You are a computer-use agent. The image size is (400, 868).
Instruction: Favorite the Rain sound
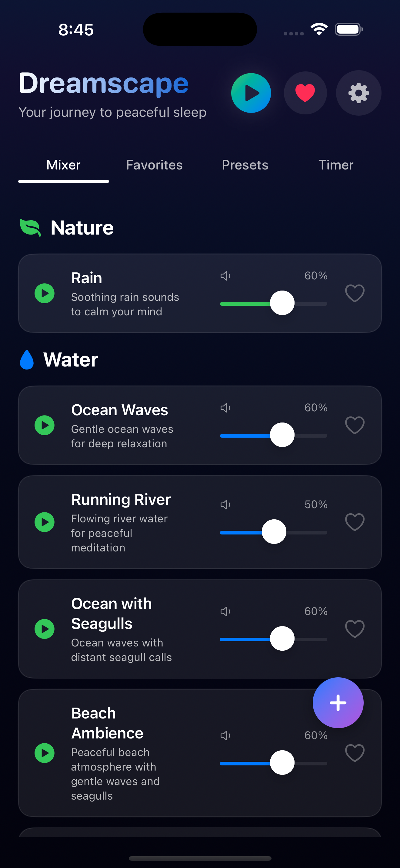tap(355, 294)
